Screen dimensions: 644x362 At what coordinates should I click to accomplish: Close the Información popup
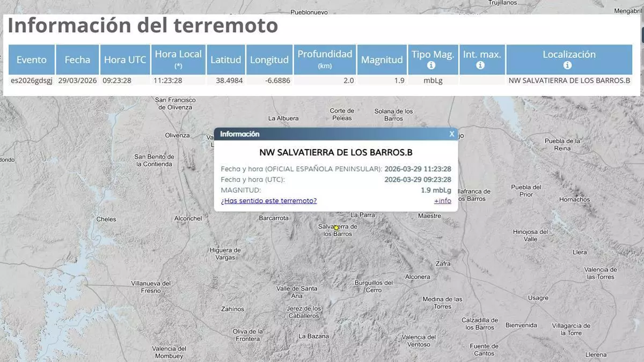[452, 134]
